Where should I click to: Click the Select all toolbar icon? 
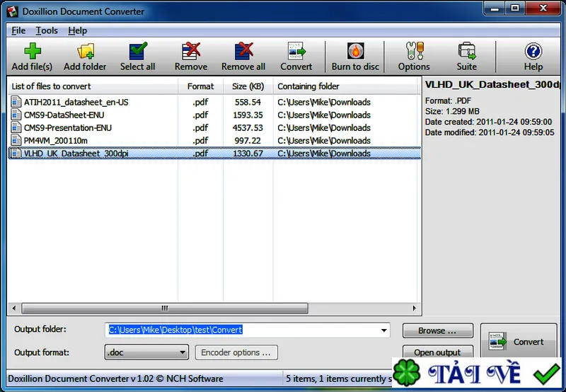pos(138,51)
